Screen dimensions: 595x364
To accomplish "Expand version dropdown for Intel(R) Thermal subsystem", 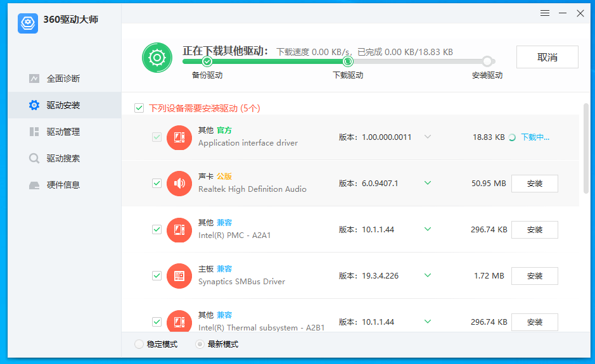I will (428, 322).
